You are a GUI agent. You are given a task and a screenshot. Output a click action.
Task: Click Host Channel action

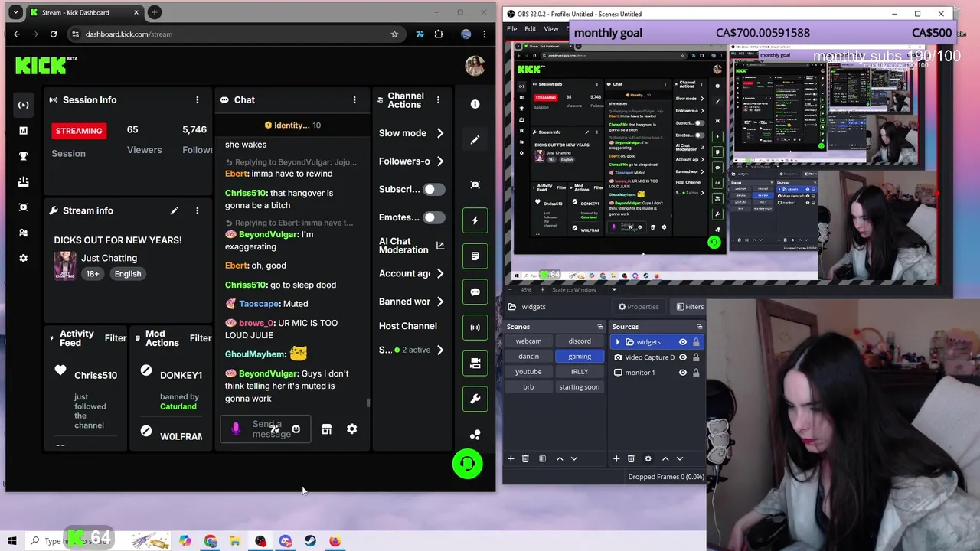click(408, 326)
